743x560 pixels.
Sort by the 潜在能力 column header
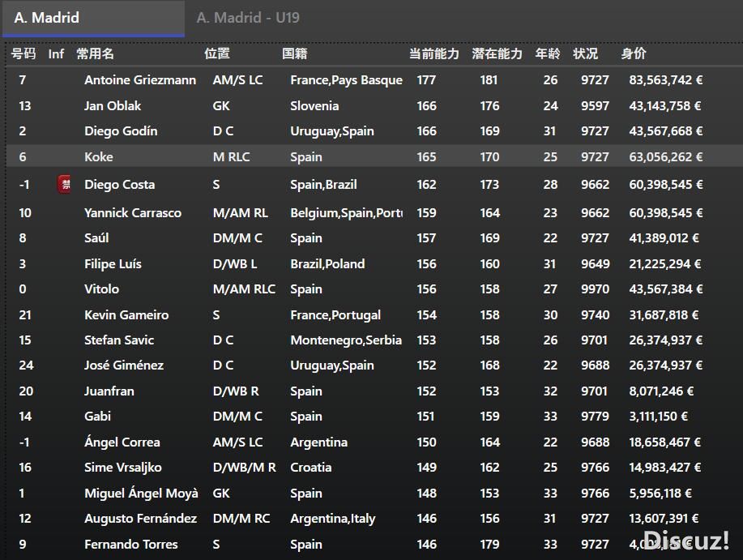click(497, 53)
